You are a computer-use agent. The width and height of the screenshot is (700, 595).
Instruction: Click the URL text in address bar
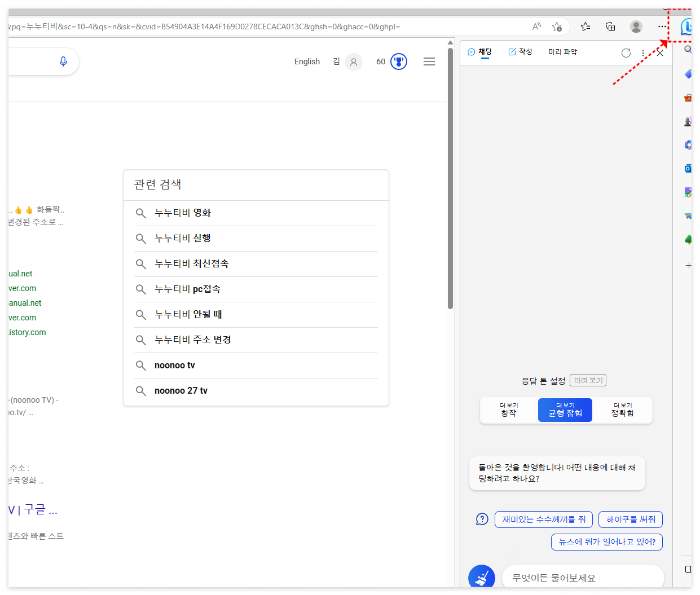click(x=204, y=27)
